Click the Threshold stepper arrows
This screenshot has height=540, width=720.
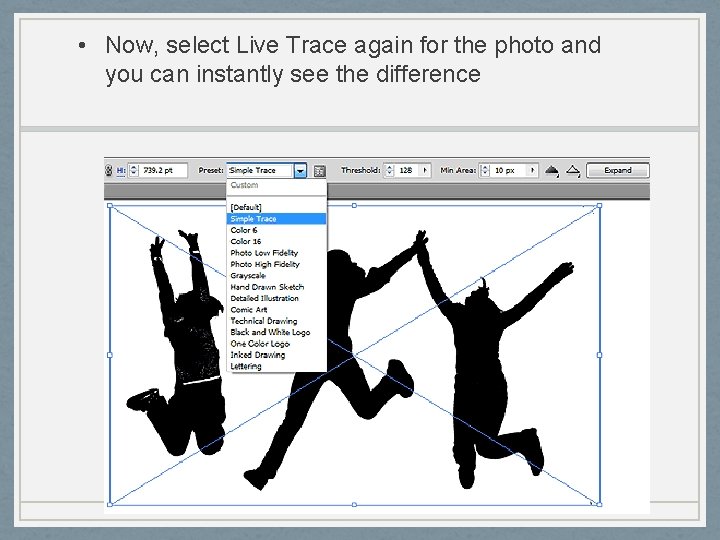coord(389,170)
